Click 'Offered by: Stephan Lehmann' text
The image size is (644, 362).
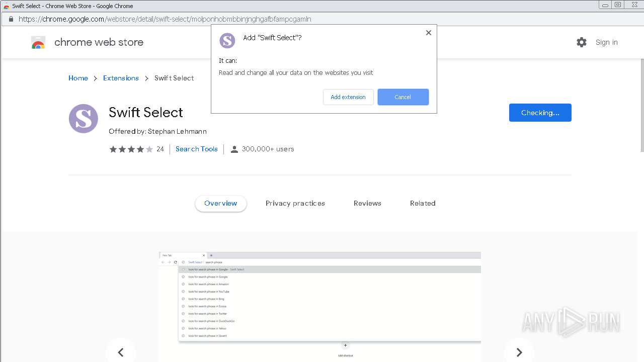point(157,131)
